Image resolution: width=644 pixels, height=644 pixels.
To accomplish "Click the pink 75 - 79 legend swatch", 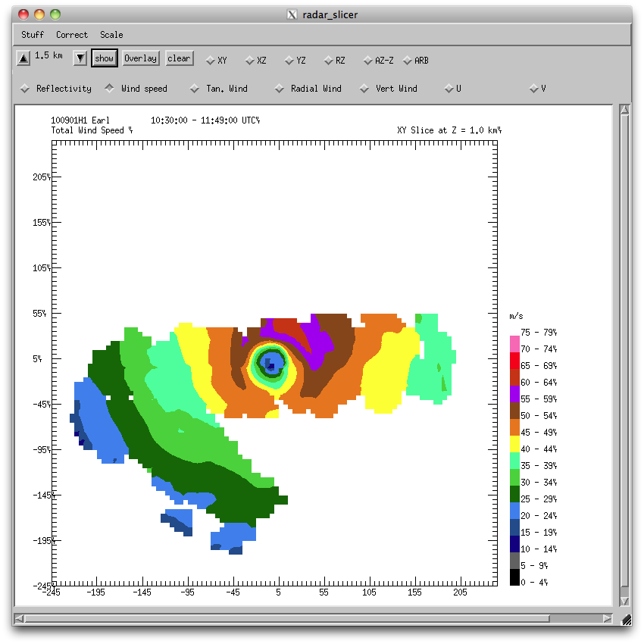I will point(514,344).
